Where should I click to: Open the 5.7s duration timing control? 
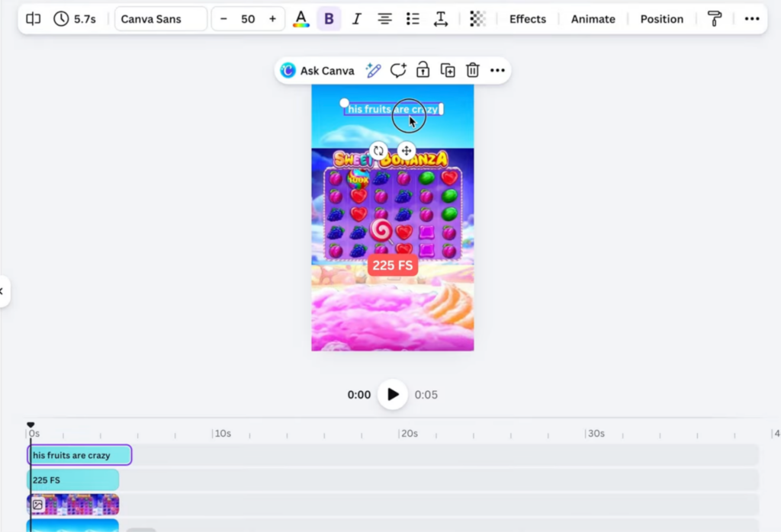(x=75, y=19)
